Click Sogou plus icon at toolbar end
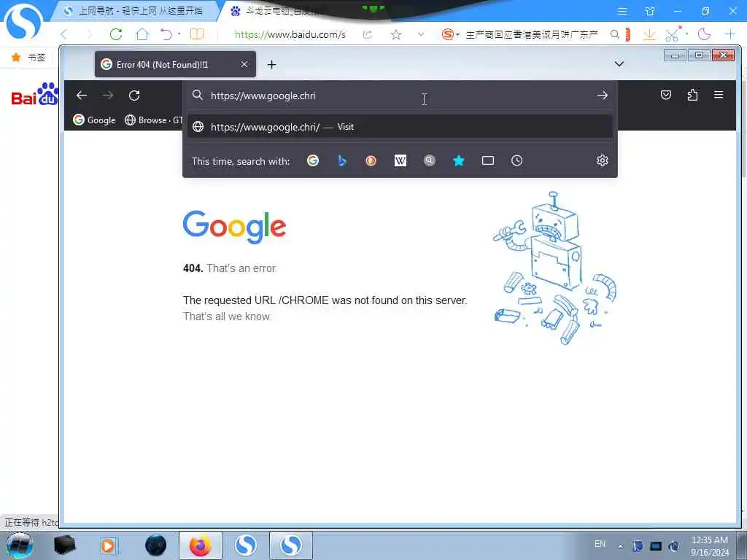 729,34
